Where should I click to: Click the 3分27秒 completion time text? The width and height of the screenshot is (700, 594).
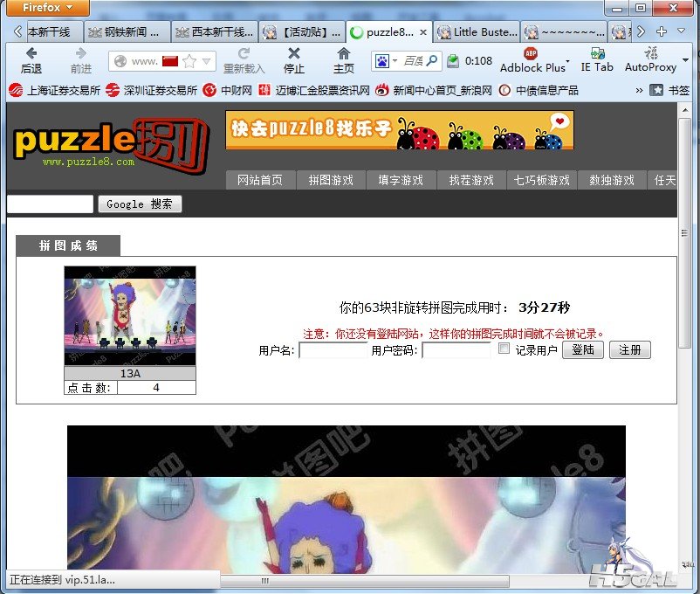544,307
